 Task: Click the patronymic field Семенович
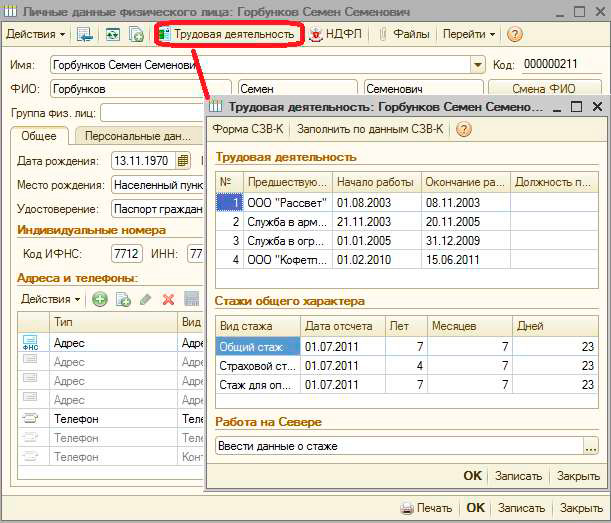point(423,89)
